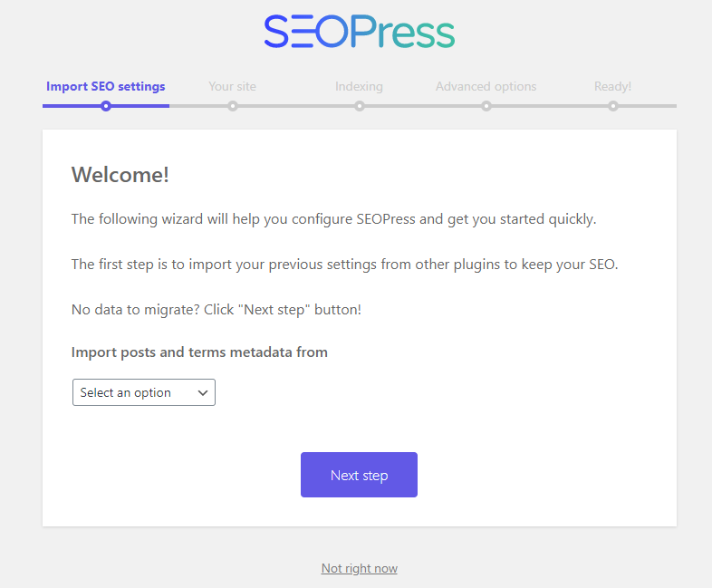Viewport: 712px width, 588px height.
Task: Click the Welcome! heading
Action: point(120,175)
